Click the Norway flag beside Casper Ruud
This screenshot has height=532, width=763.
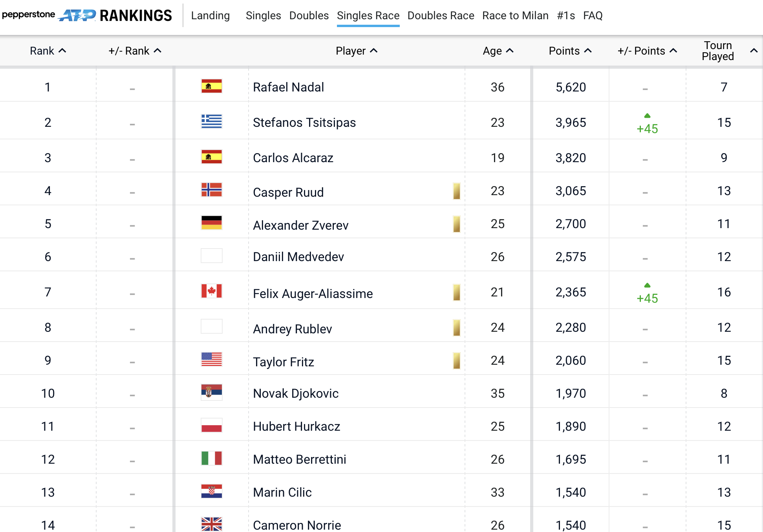coord(211,190)
